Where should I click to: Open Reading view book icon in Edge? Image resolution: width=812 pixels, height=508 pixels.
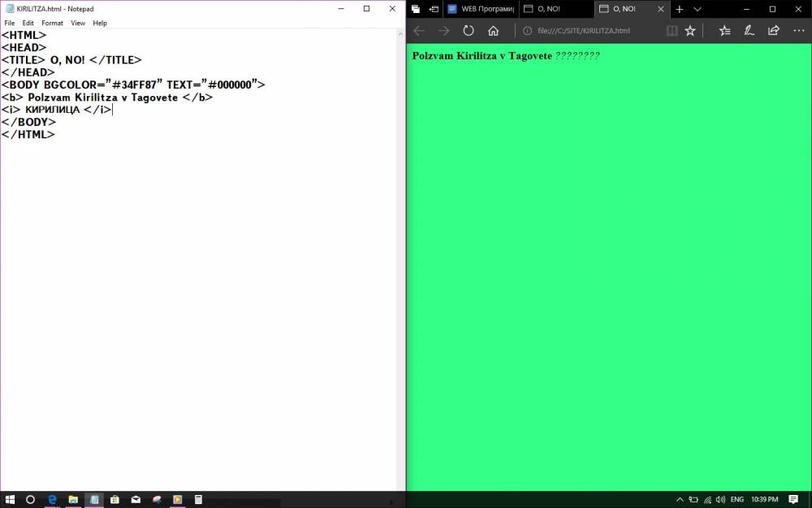pyautogui.click(x=672, y=31)
